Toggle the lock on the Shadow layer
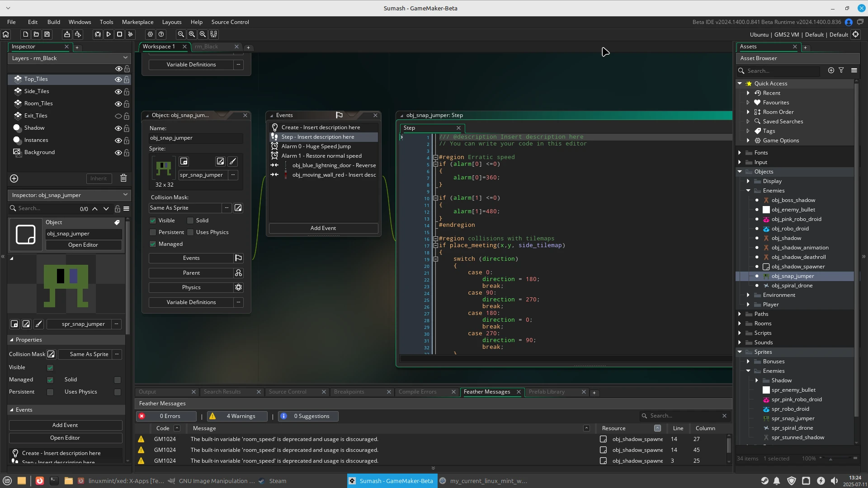Image resolution: width=868 pixels, height=488 pixels. tap(127, 128)
